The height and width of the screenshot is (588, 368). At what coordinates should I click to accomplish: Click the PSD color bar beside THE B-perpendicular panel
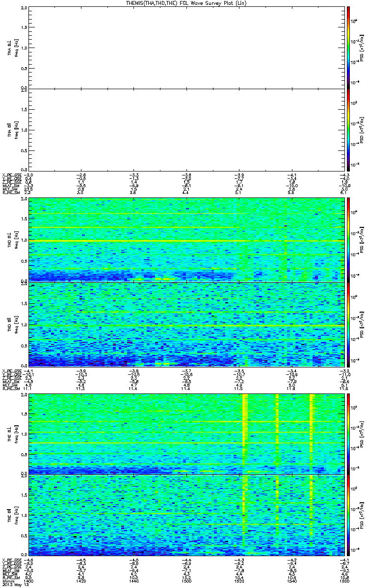[348, 434]
